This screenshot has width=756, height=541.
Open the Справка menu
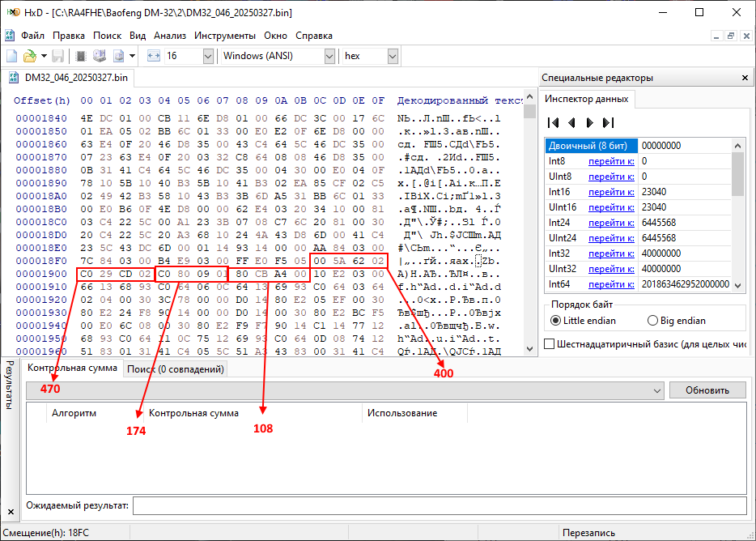click(x=314, y=36)
